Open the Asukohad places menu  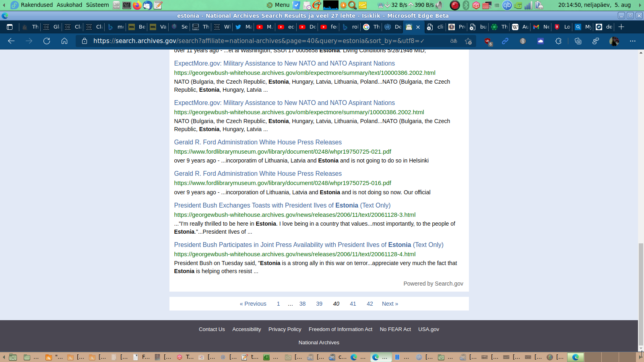click(69, 5)
